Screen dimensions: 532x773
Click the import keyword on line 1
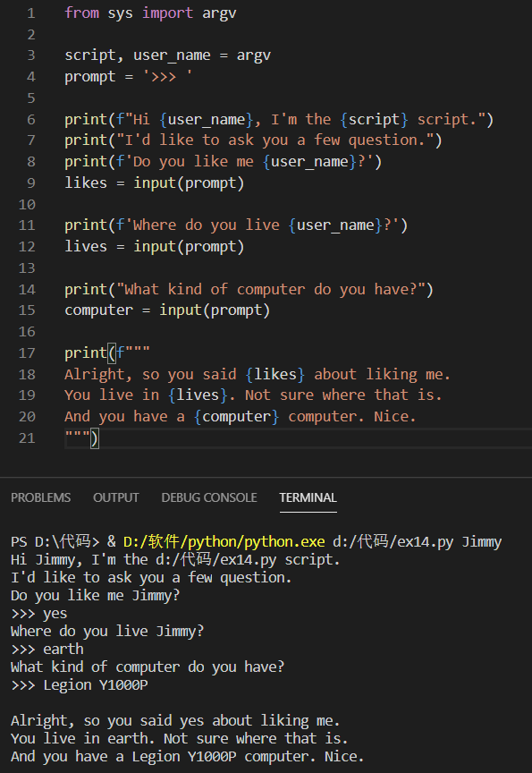pos(167,13)
